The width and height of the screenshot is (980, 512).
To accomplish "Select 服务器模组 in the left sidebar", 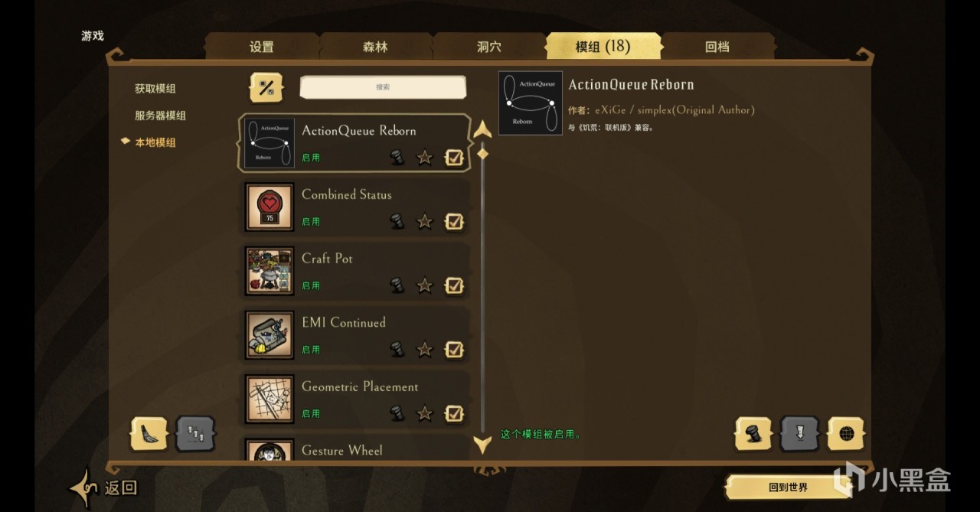I will click(160, 116).
